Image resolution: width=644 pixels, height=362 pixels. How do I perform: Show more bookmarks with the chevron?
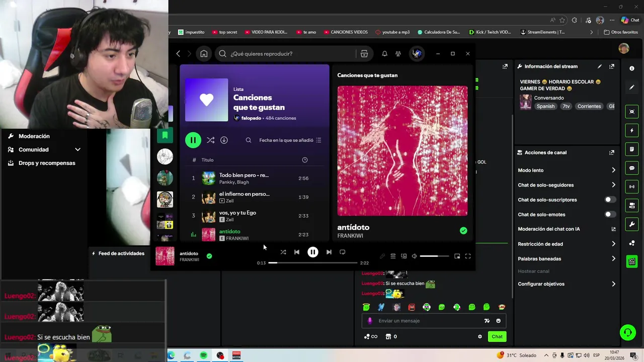tap(592, 32)
